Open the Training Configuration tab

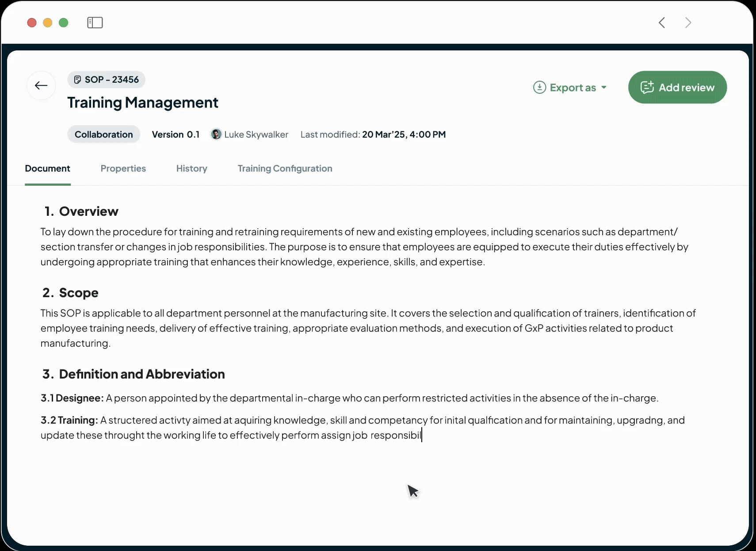point(285,168)
